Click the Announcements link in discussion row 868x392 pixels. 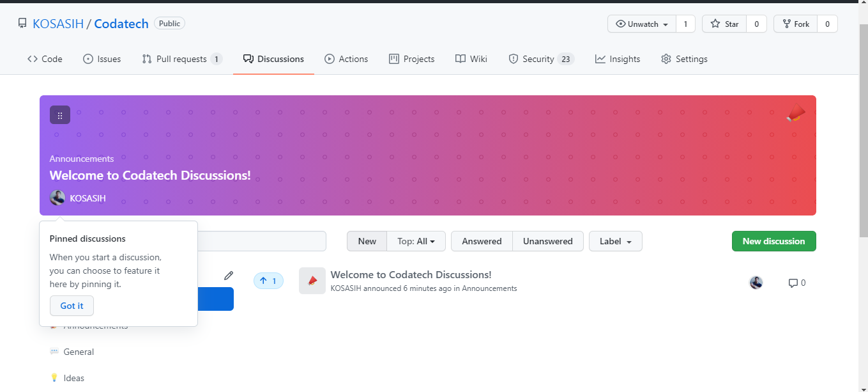(x=489, y=288)
